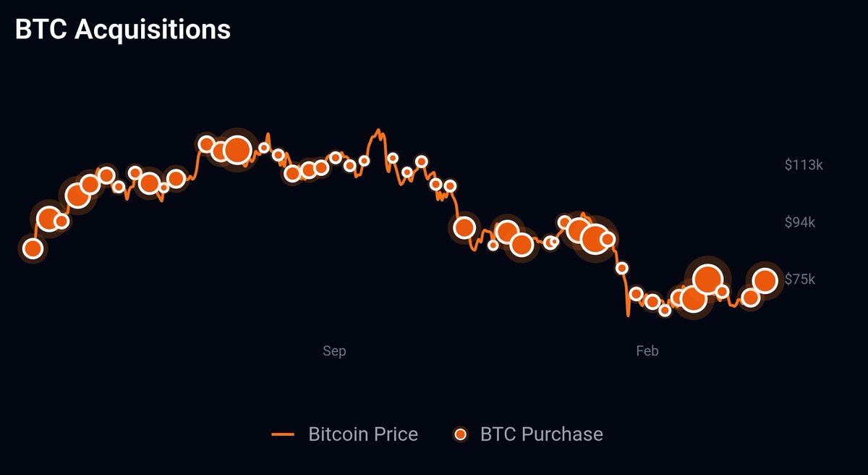Viewport: 868px width, 475px height.
Task: Select the largest purchase bubble after Feb
Action: [707, 279]
